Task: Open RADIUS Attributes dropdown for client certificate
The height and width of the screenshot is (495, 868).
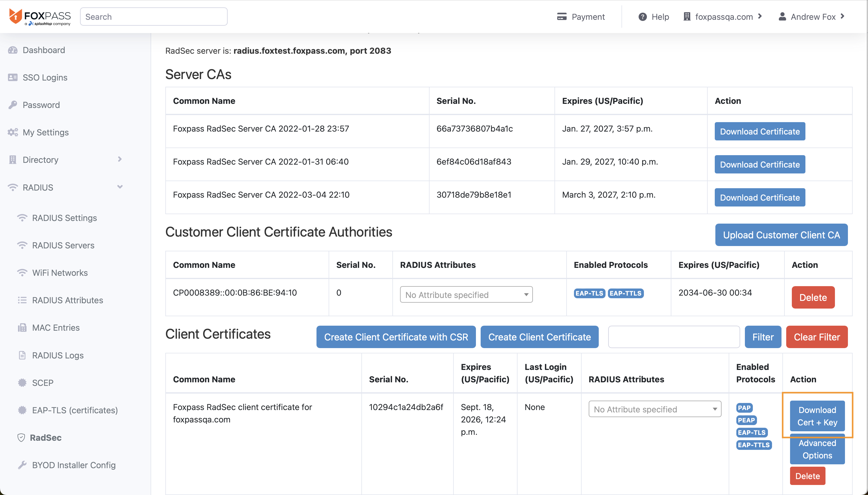Action: point(655,409)
